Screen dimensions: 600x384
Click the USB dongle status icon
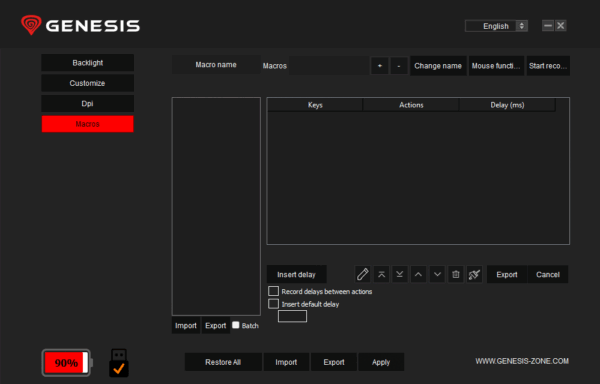click(119, 363)
